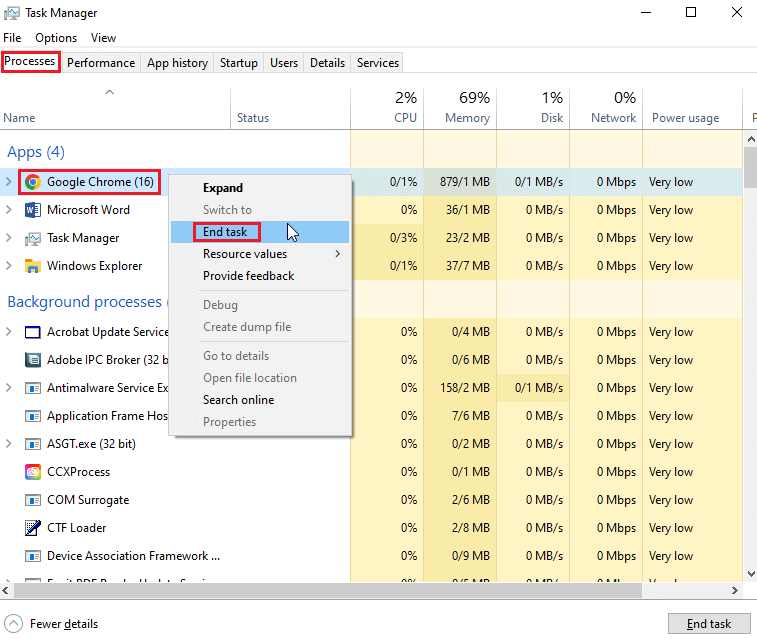Switch to the App history tab
The image size is (757, 639).
point(177,63)
